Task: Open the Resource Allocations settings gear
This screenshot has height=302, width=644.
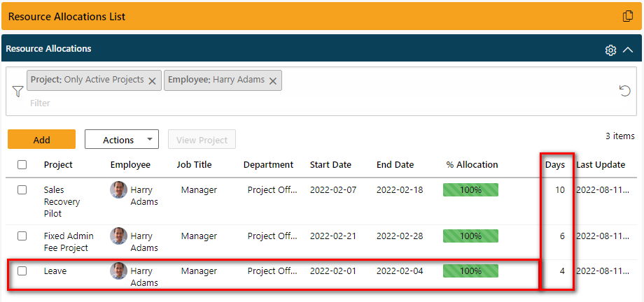Action: click(x=610, y=50)
